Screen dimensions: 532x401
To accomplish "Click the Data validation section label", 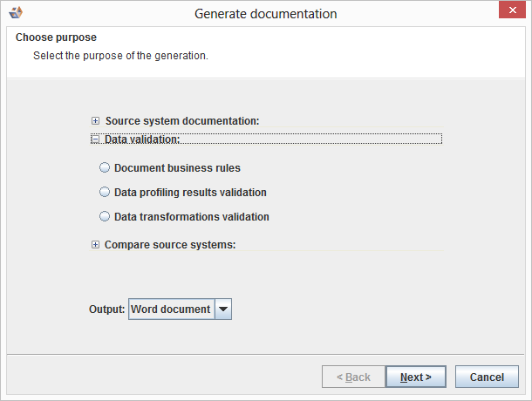I will coord(142,139).
